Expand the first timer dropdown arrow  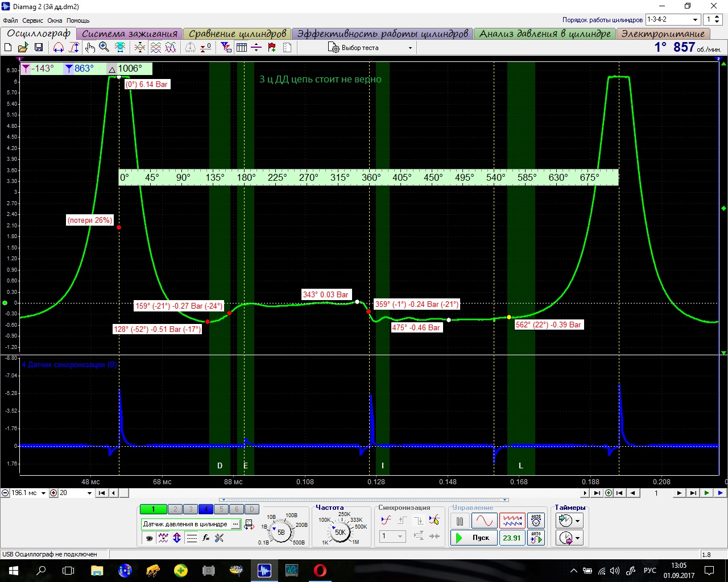pos(578,521)
